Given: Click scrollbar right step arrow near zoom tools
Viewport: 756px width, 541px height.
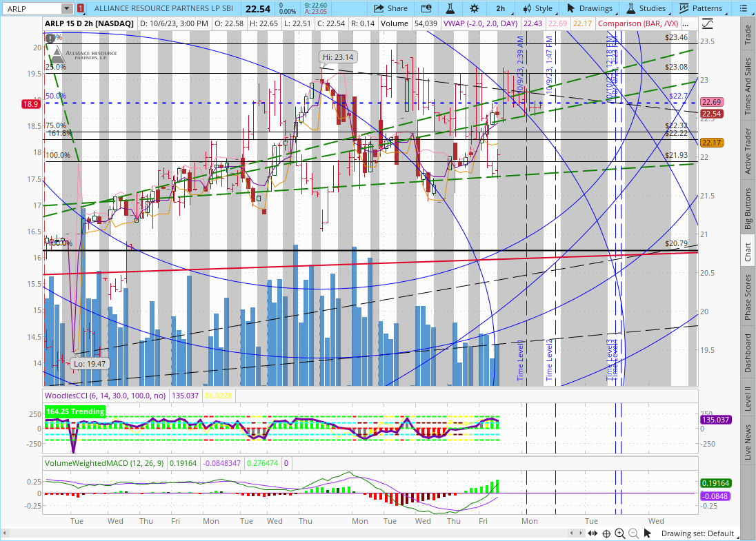Looking at the screenshot, I should [x=580, y=533].
